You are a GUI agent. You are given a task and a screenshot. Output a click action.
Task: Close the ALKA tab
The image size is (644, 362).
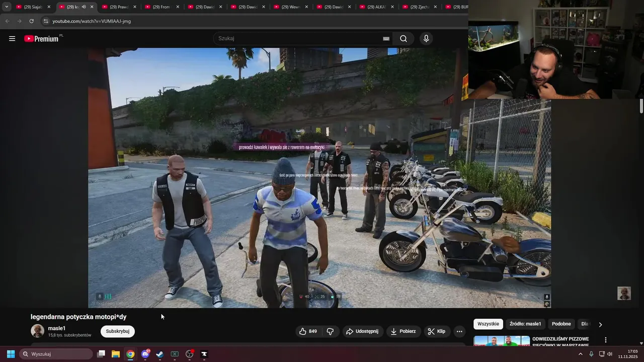(x=392, y=7)
